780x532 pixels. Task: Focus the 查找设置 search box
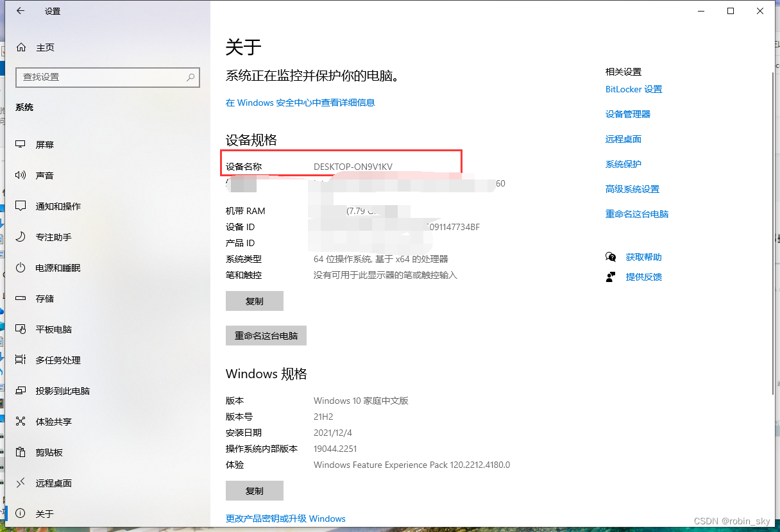point(108,77)
